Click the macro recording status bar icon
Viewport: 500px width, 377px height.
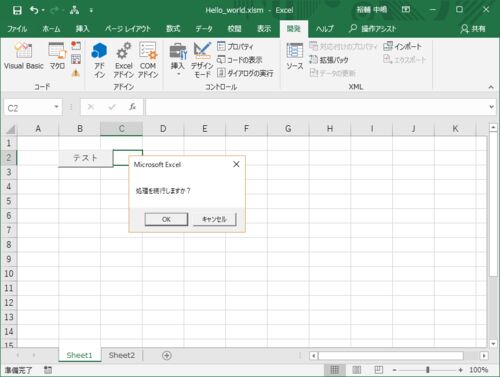48,370
